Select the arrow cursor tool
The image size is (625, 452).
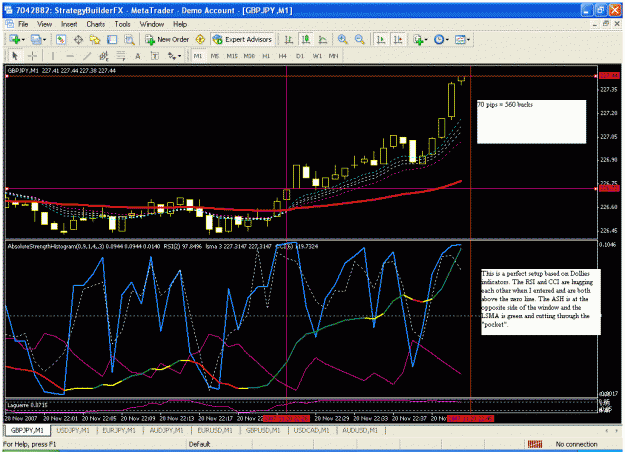click(x=15, y=56)
